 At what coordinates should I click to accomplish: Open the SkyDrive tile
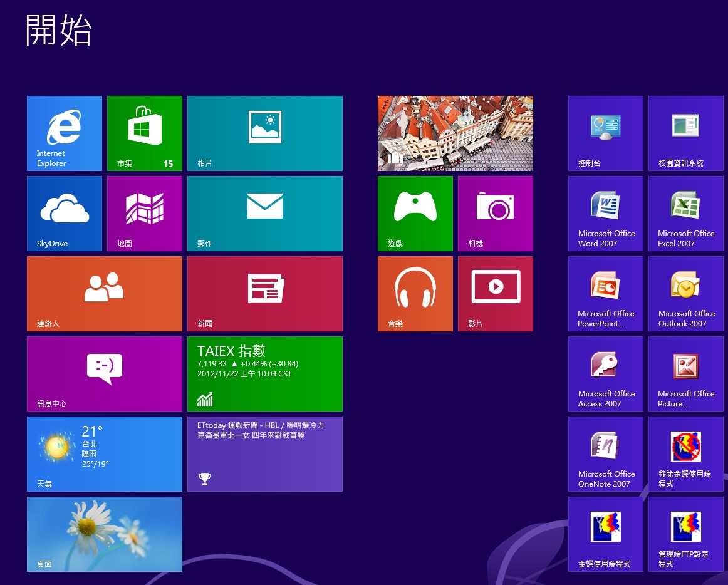[65, 214]
